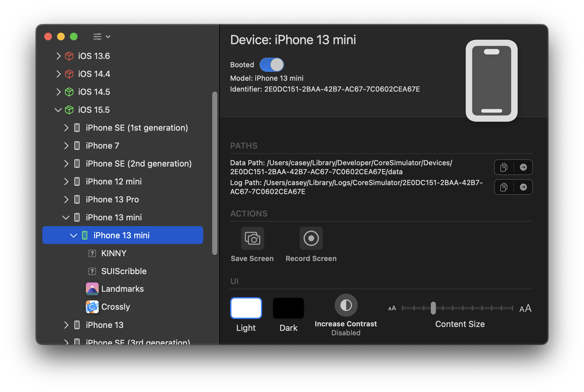Click the phone icon beside iPhone 12 mini
This screenshot has width=584, height=392.
[77, 182]
